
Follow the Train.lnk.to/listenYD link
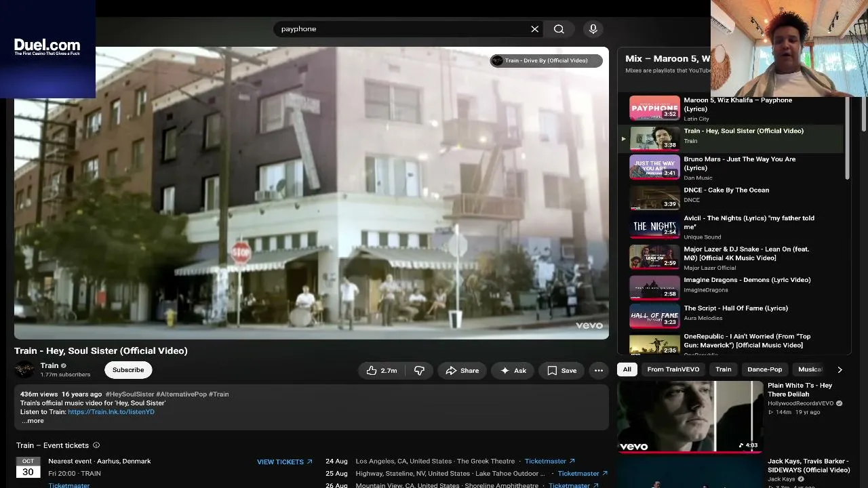[111, 411]
